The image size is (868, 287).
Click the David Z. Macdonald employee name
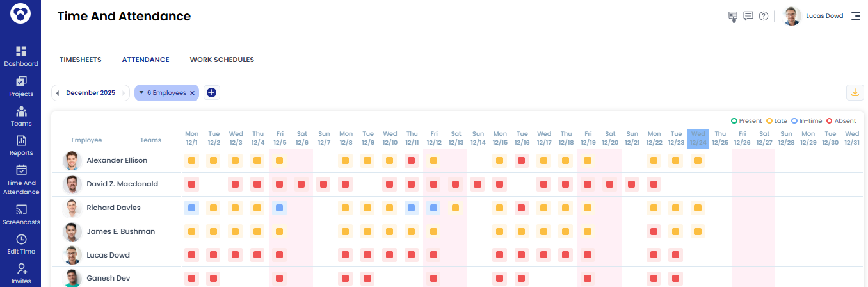122,184
